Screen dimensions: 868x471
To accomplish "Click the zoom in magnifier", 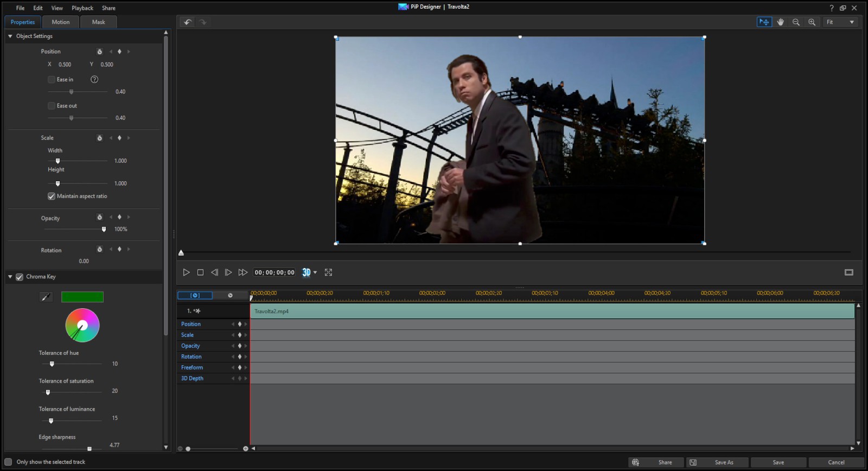I will (x=812, y=22).
